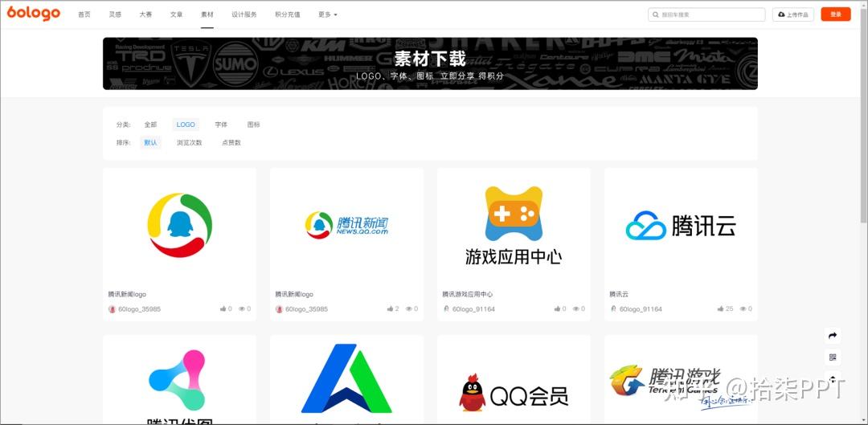Click author avatar on 腾讯游戏应用中心 card
868x425 pixels.
(x=446, y=309)
